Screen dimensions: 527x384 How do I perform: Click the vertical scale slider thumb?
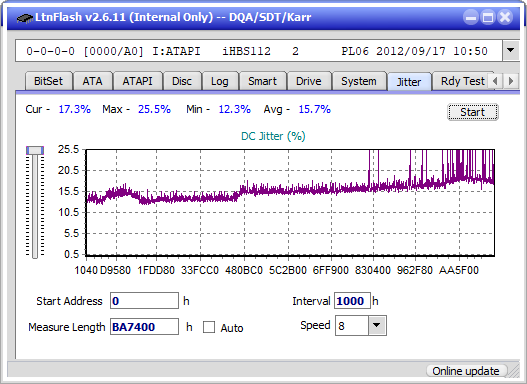pyautogui.click(x=35, y=151)
